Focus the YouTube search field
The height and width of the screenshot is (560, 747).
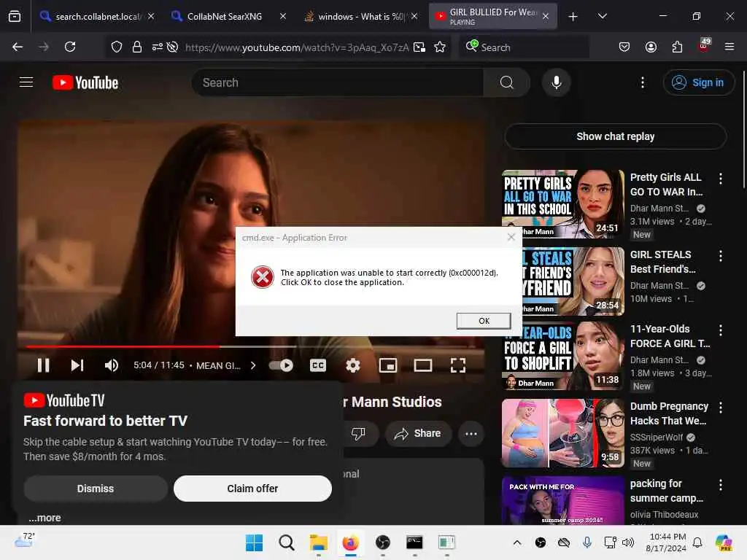(x=338, y=82)
